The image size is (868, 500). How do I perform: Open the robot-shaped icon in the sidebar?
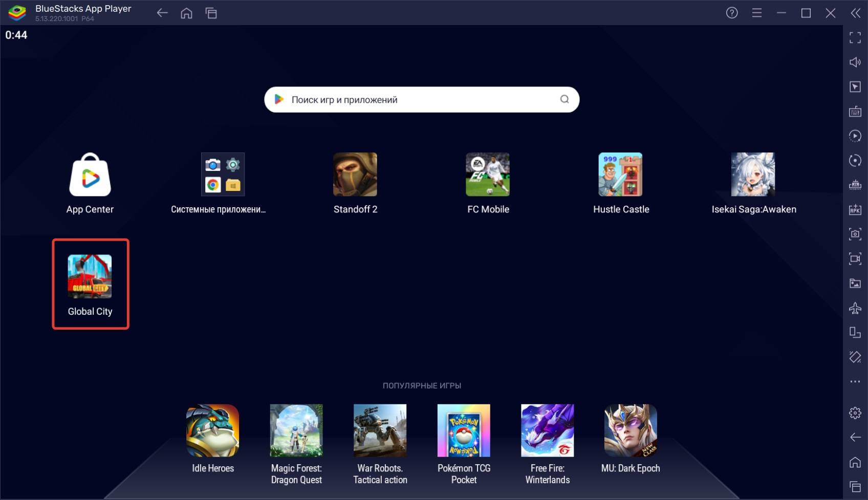[855, 185]
